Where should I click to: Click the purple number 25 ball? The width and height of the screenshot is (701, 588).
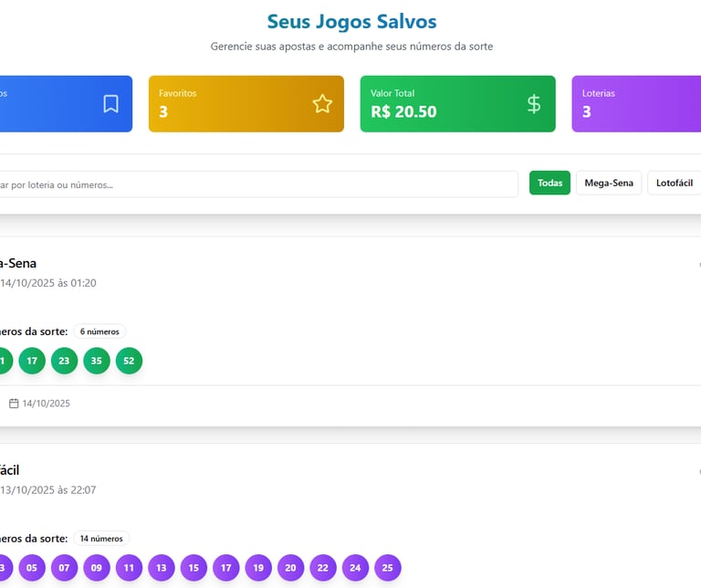click(x=387, y=568)
